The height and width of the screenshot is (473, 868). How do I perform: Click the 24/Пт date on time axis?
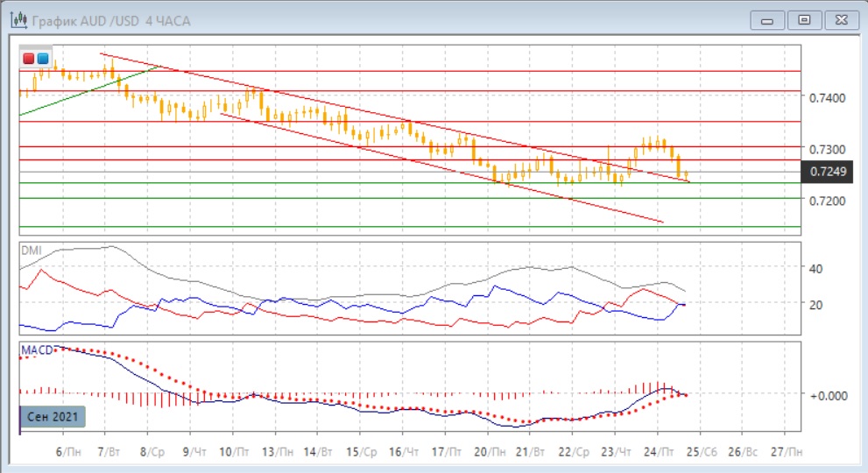(x=658, y=453)
